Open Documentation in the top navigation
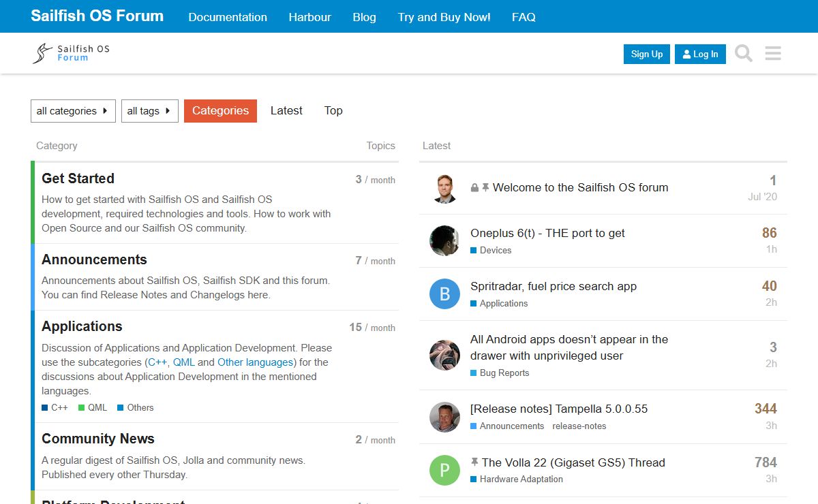The image size is (818, 504). [x=228, y=17]
